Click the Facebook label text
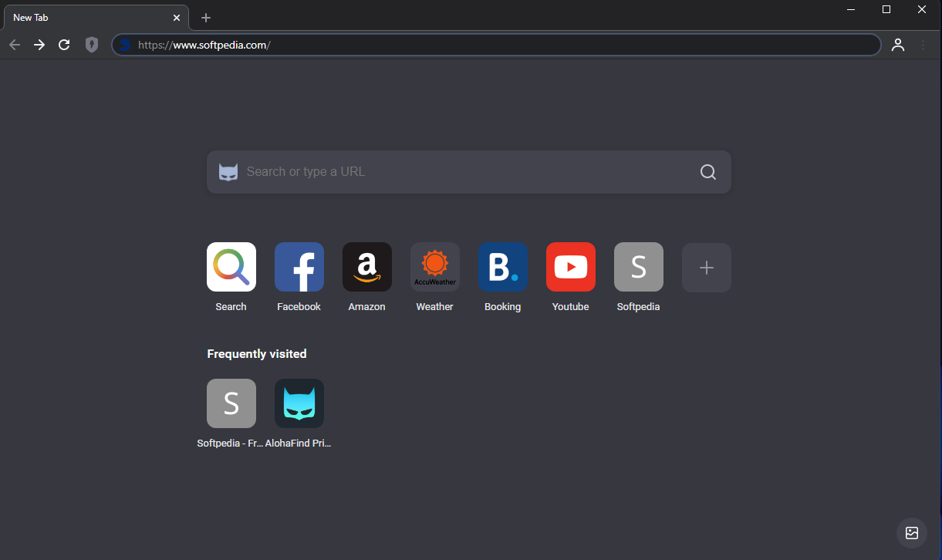 (x=299, y=307)
